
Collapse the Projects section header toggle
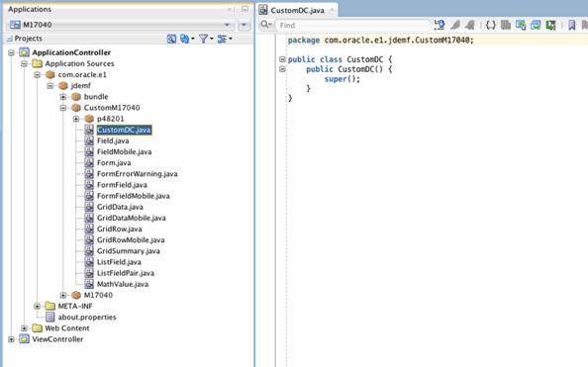click(9, 39)
